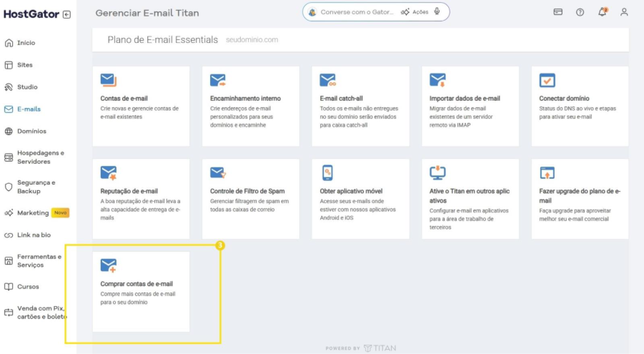Go to Início in sidebar
This screenshot has height=354, width=644.
click(x=26, y=43)
